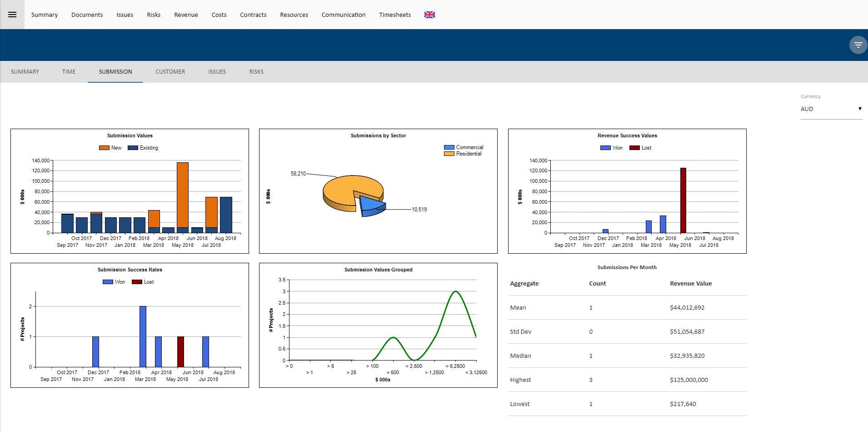This screenshot has height=431, width=868.
Task: Toggle the 'Lost' legend in Submission Success Rates
Action: (136, 281)
